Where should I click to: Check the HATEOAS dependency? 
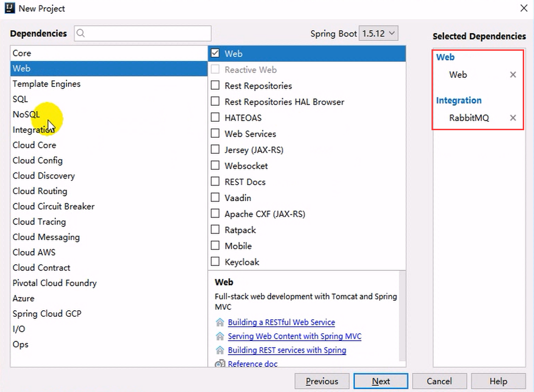(x=215, y=117)
